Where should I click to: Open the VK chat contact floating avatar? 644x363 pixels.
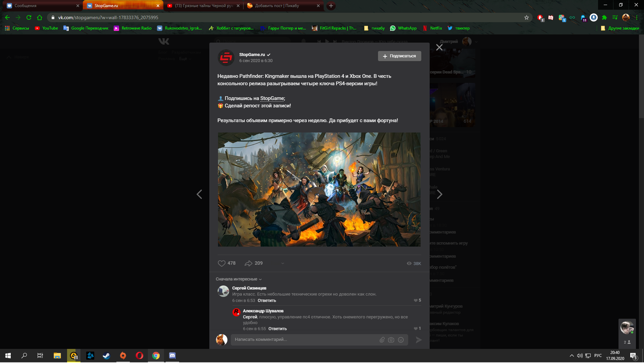coord(627,328)
